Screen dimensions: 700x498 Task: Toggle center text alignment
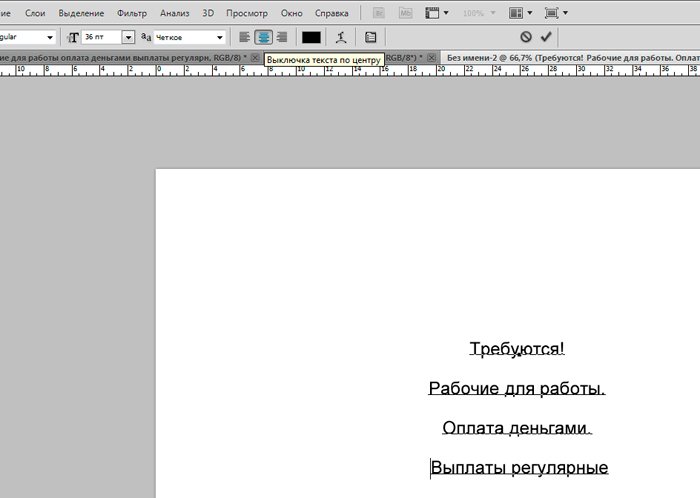point(263,37)
